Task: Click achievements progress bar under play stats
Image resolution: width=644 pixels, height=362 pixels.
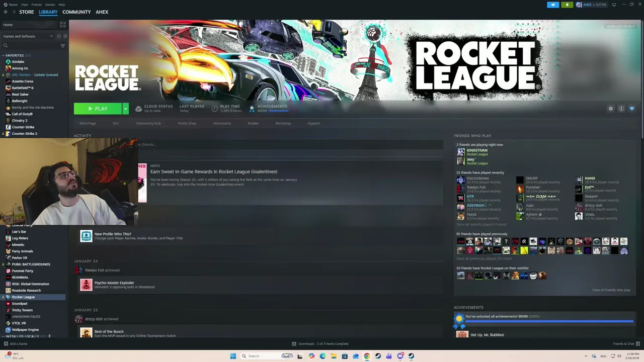Action: (278, 111)
